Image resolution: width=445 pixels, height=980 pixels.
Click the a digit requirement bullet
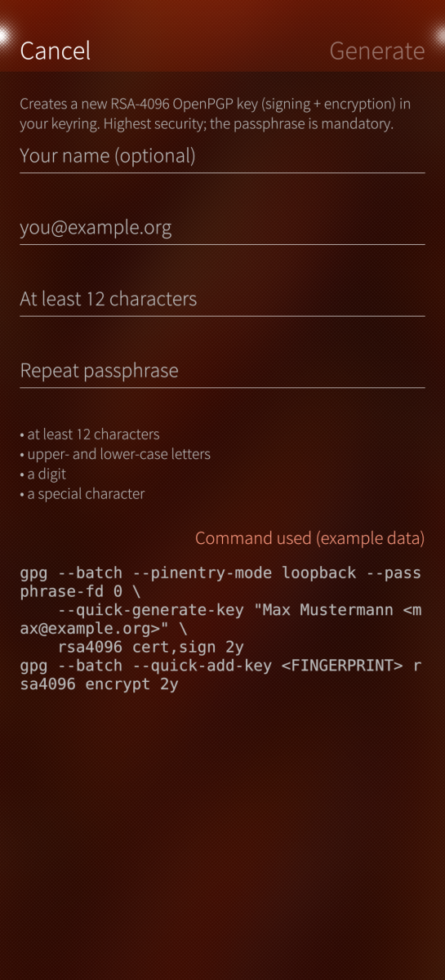pos(43,474)
